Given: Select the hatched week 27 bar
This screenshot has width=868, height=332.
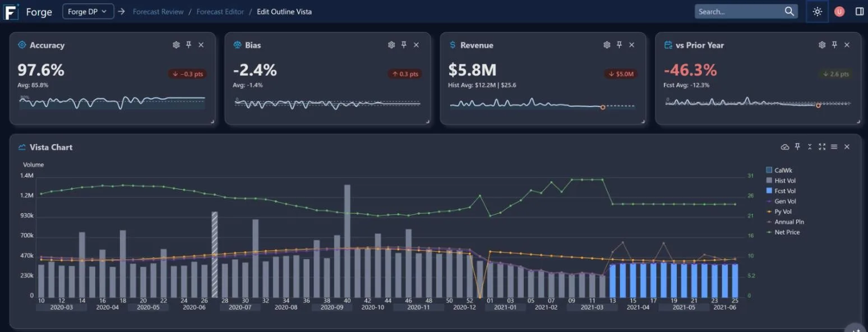Looking at the screenshot, I should (214, 255).
